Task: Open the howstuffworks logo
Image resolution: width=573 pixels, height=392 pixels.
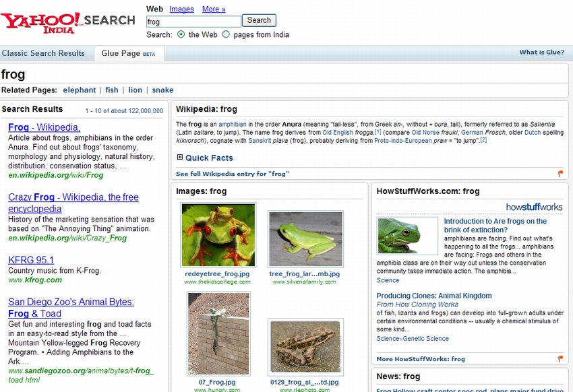Action: tap(534, 207)
